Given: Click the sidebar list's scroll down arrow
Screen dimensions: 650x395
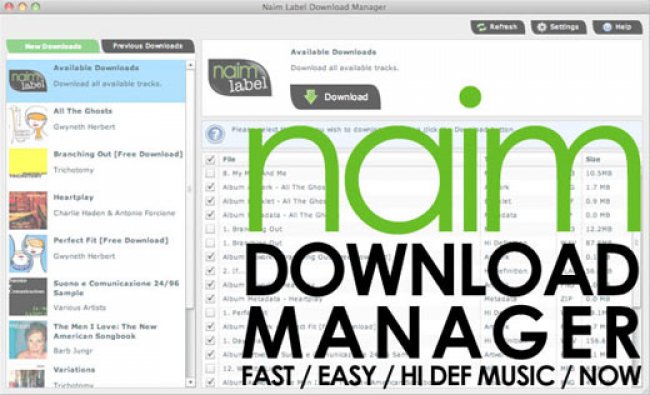Looking at the screenshot, I should coord(190,382).
